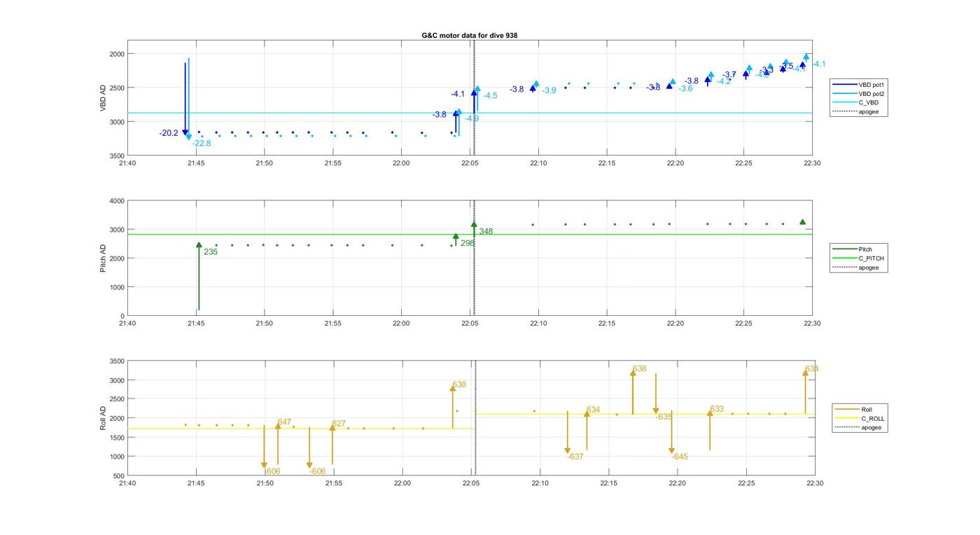
Task: Click the title 'G&C motor data for dive 938'
Action: pyautogui.click(x=469, y=35)
